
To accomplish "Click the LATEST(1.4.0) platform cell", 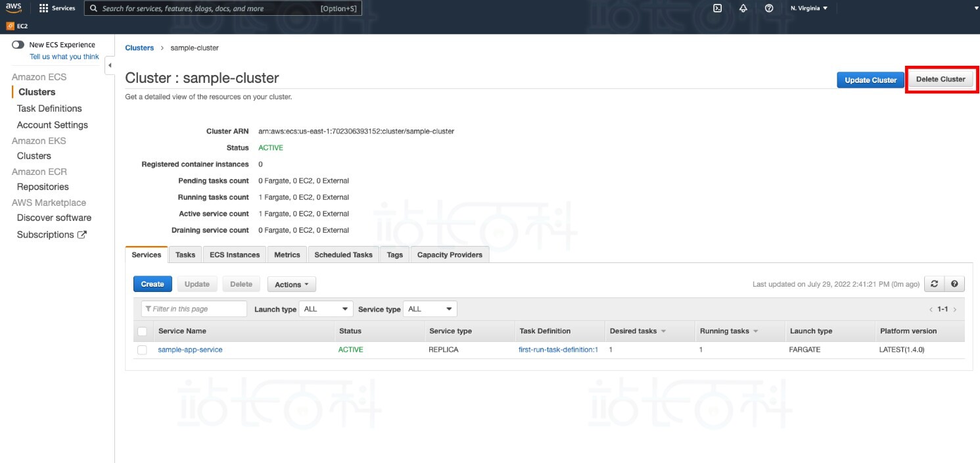I will (x=902, y=350).
